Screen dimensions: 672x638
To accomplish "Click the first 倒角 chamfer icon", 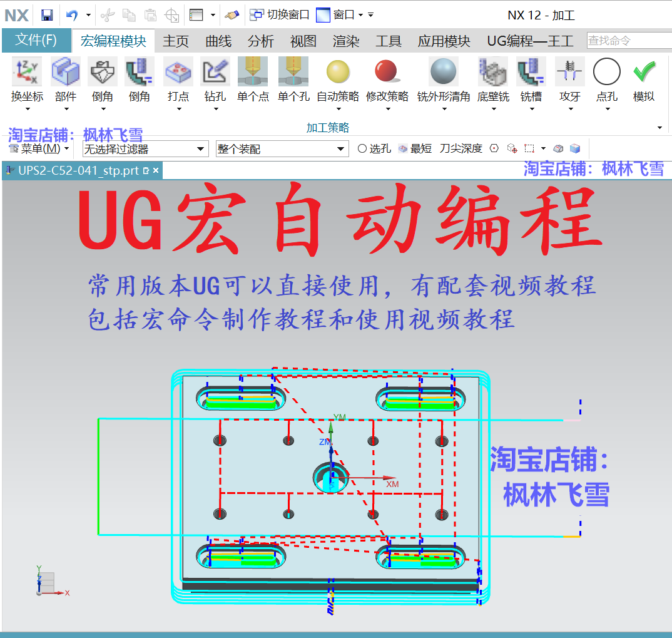I will (x=103, y=71).
